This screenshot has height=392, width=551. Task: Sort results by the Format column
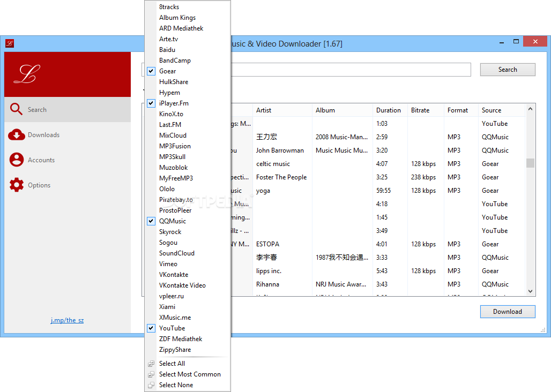pyautogui.click(x=461, y=110)
